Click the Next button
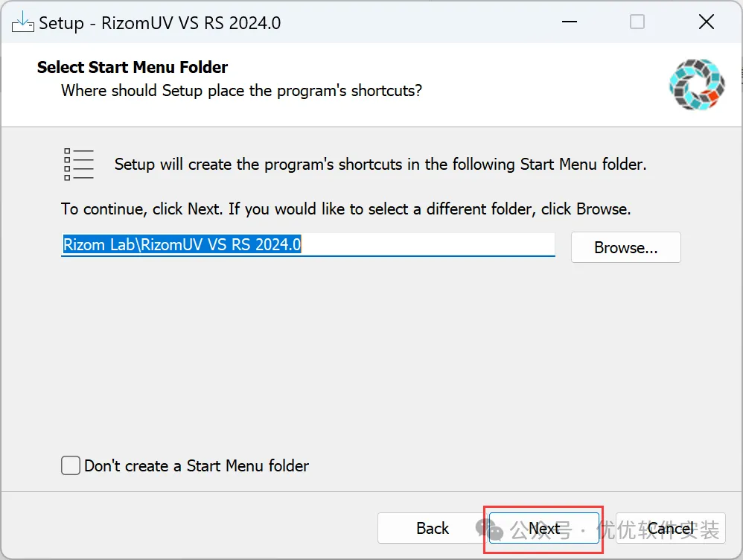This screenshot has height=560, width=743. [543, 528]
